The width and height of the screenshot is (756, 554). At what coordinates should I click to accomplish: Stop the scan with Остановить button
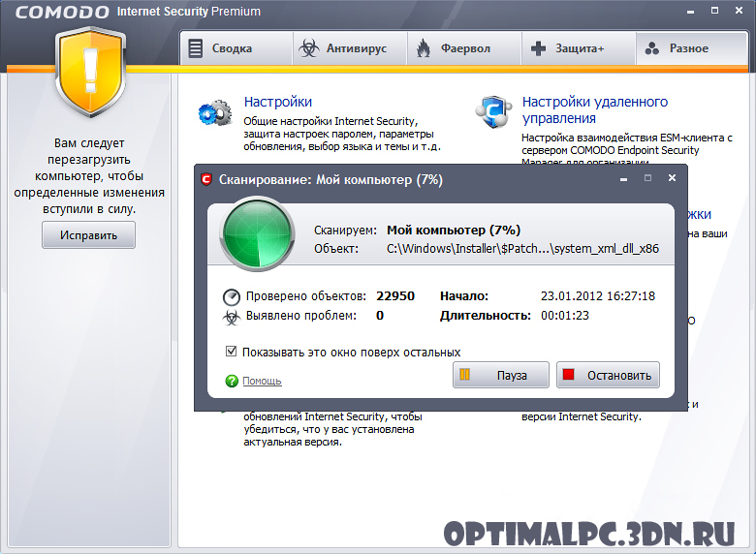[608, 375]
